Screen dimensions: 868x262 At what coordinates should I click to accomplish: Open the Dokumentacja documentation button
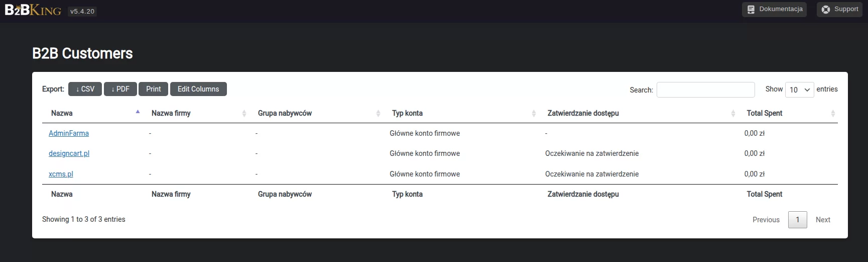774,10
